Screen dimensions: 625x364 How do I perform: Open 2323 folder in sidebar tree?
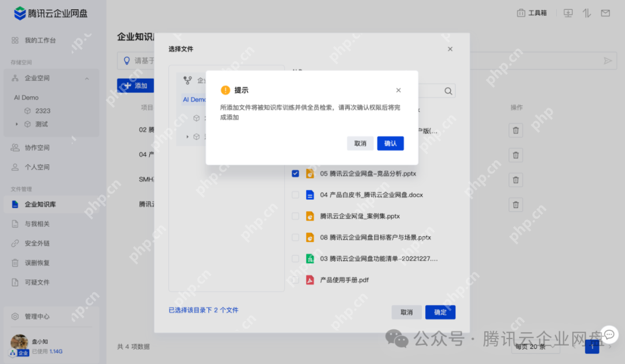tap(43, 111)
